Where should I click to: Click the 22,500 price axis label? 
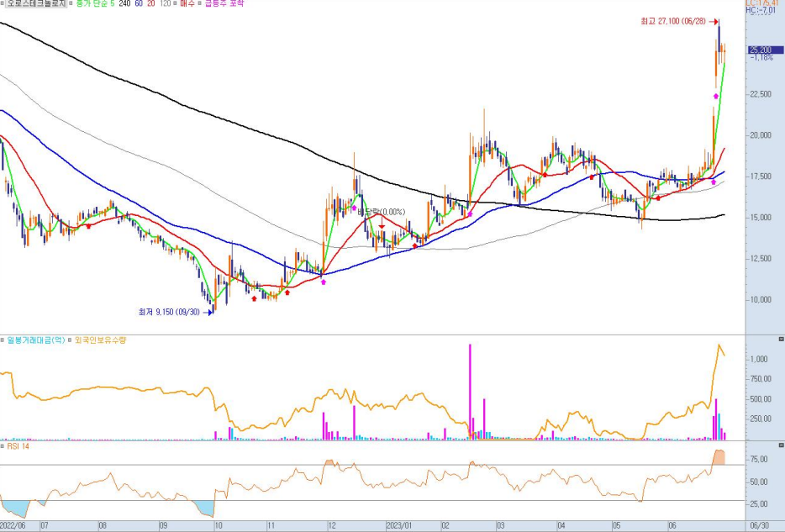coord(761,94)
